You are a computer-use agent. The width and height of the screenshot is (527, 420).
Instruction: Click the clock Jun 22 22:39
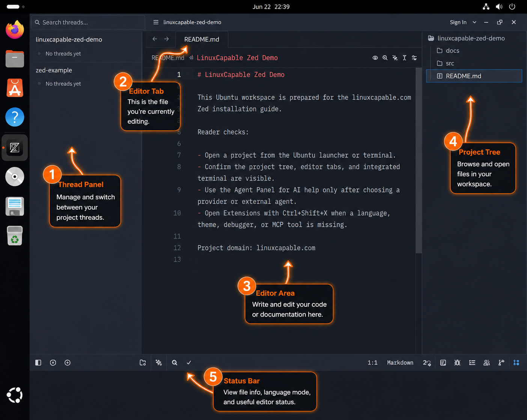point(271,7)
